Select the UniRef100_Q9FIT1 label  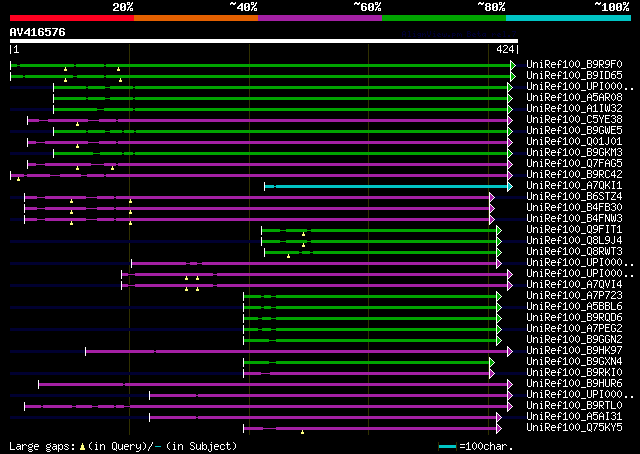coord(574,230)
